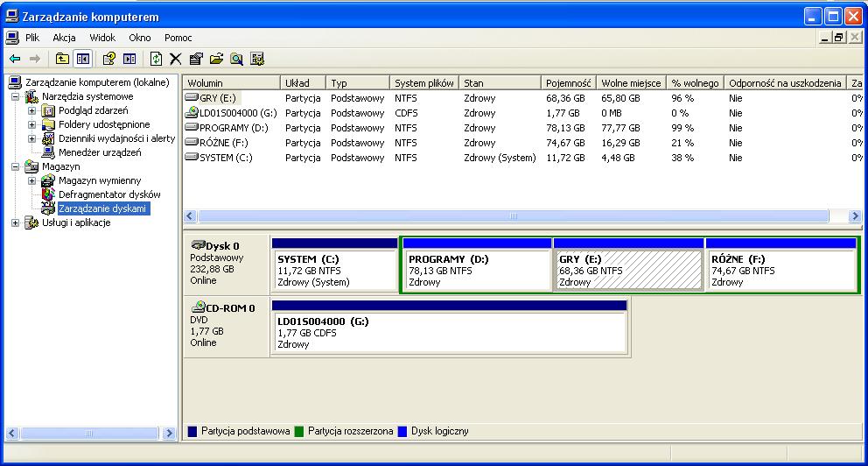Viewport: 868px width, 466px height.
Task: Click the Delete (X) toolbar icon
Action: [x=176, y=59]
